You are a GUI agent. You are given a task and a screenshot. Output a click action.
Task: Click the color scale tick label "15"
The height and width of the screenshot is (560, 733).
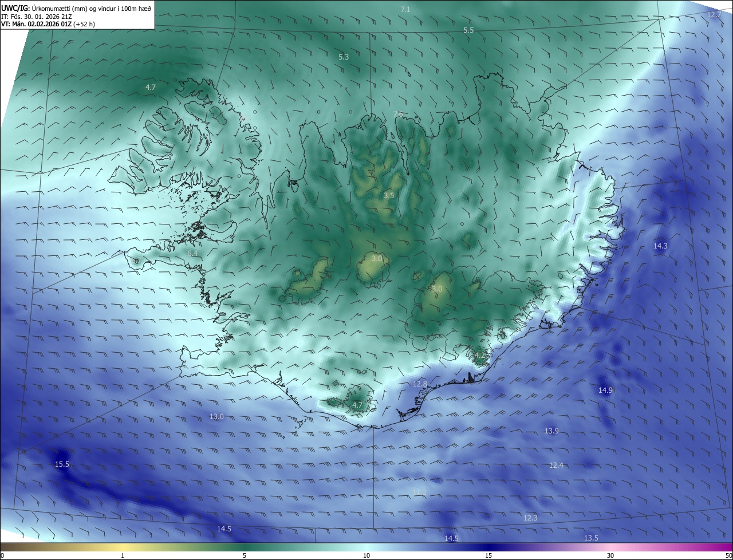[x=488, y=555]
